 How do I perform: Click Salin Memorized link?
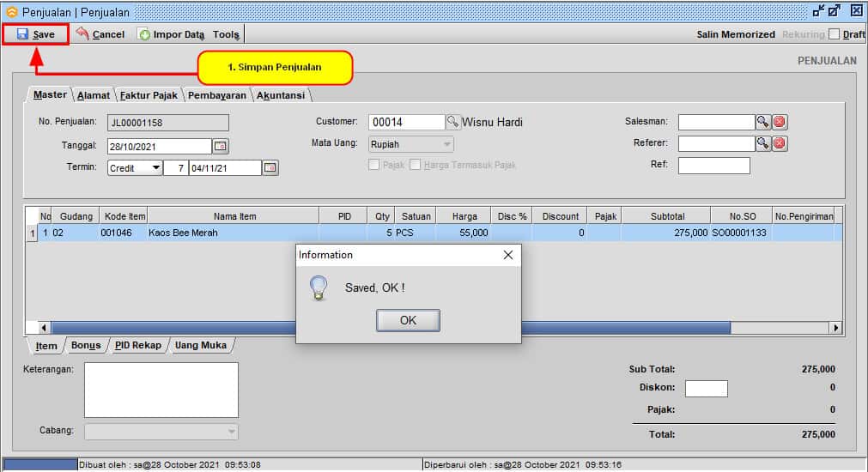click(736, 34)
